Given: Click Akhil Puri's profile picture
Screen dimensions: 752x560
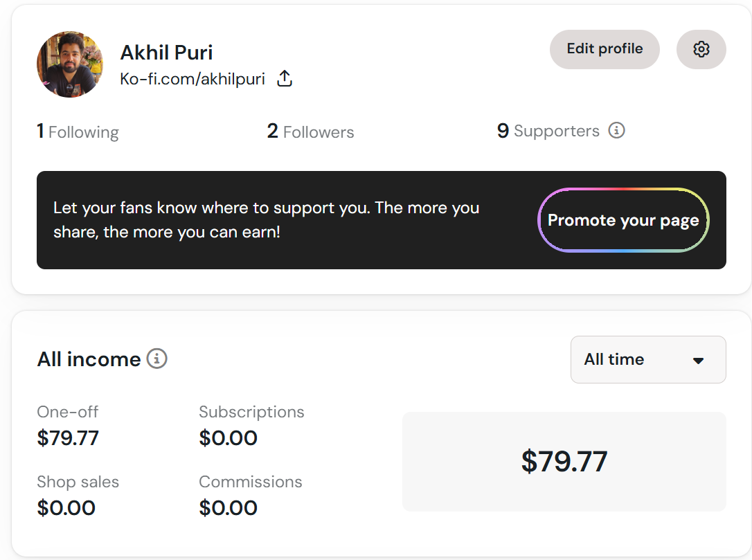Looking at the screenshot, I should pyautogui.click(x=70, y=64).
